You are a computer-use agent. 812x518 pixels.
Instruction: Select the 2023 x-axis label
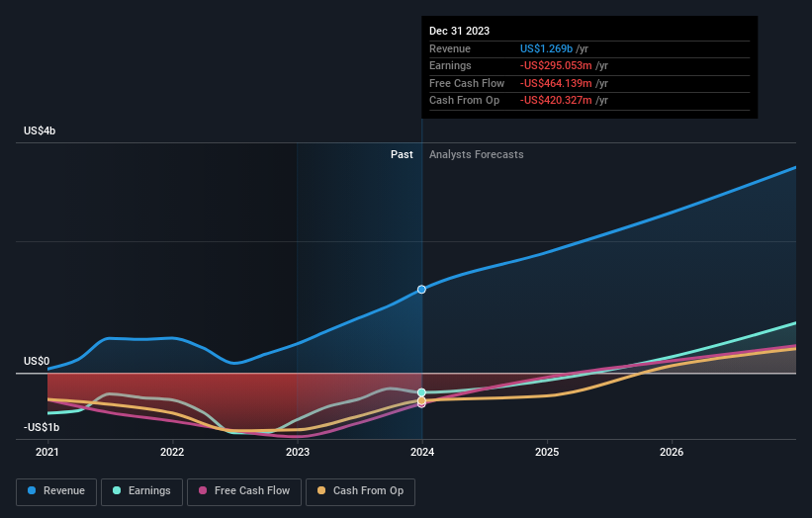(298, 453)
